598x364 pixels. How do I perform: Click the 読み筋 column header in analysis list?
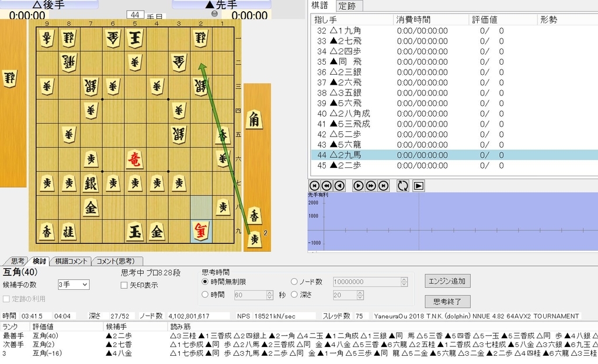point(383,327)
